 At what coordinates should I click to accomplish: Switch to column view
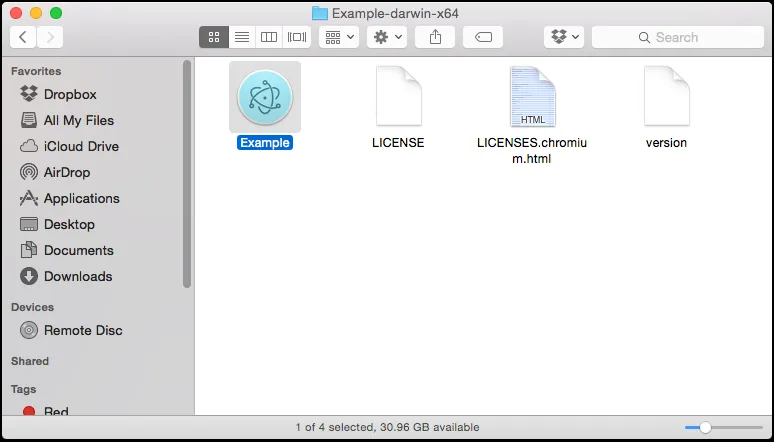(269, 37)
